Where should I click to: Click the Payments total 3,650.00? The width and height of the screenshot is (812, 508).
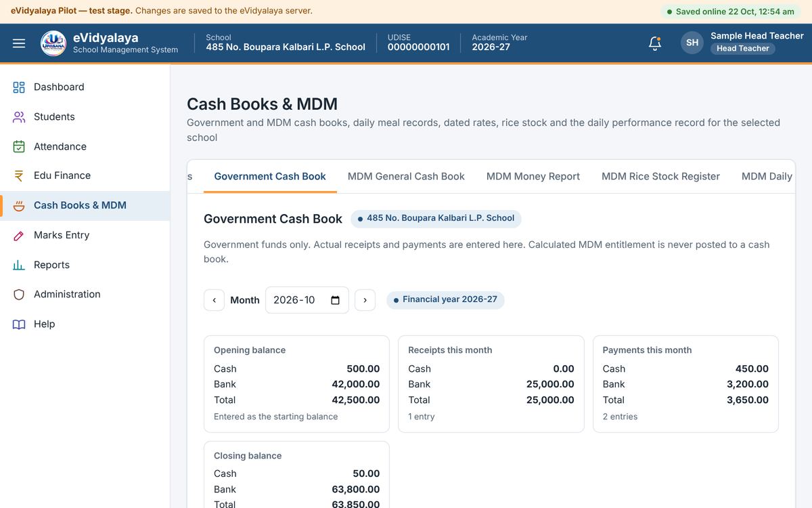tap(748, 400)
